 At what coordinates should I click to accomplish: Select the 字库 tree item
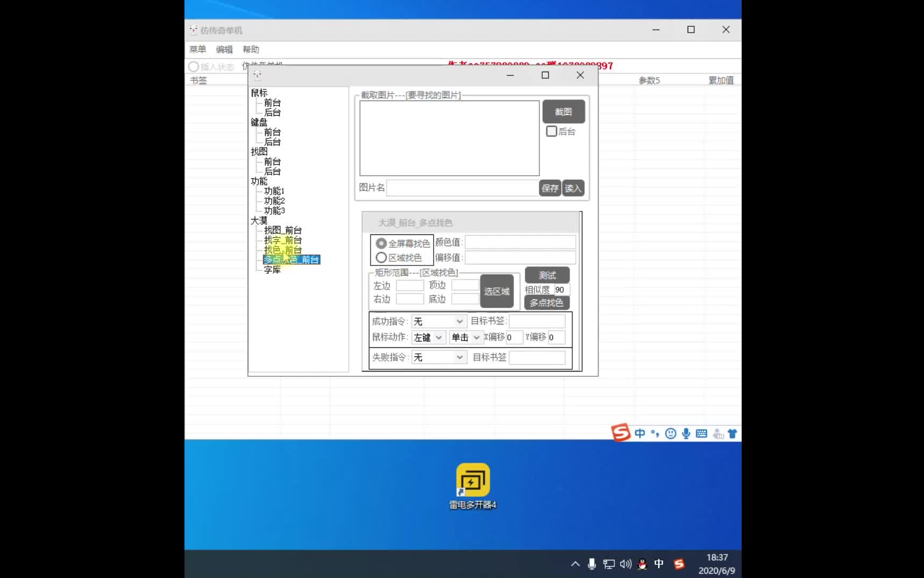click(x=272, y=270)
